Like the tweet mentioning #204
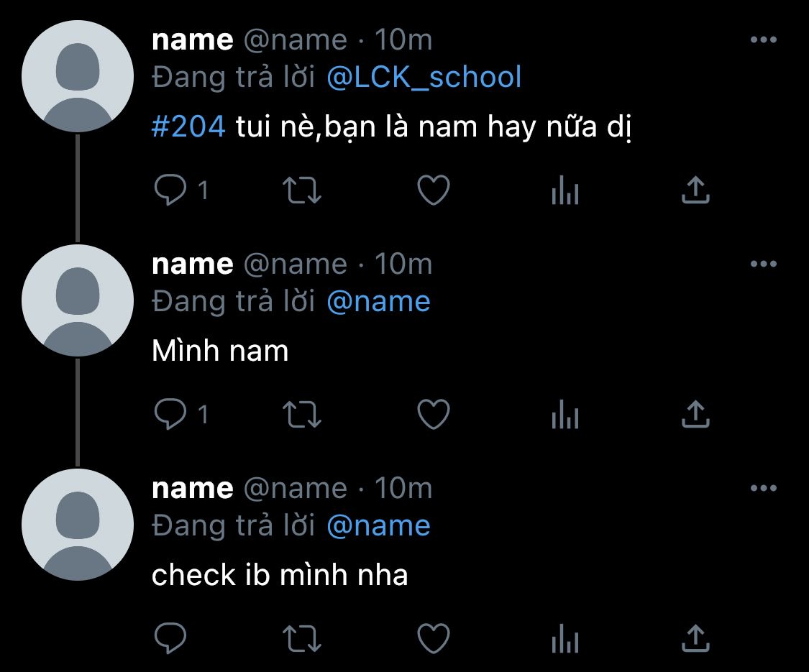The width and height of the screenshot is (809, 672). click(x=434, y=190)
